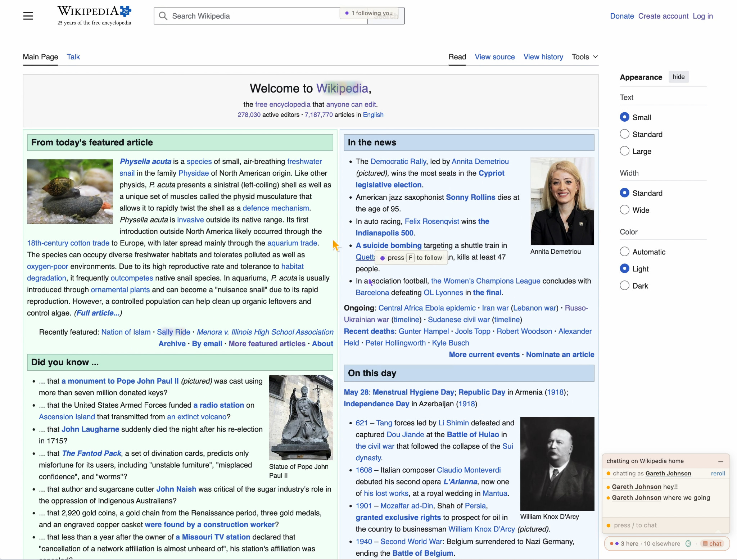737x560 pixels.
Task: Open the hamburger main menu
Action: [x=28, y=16]
